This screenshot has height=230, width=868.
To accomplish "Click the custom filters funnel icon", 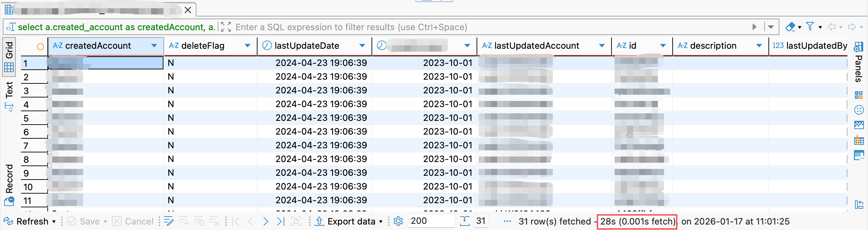I will tap(810, 27).
